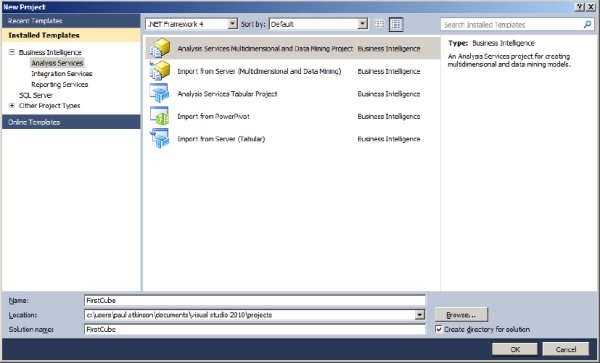Expand the Other Project Types node
The image size is (600, 363).
(x=12, y=105)
